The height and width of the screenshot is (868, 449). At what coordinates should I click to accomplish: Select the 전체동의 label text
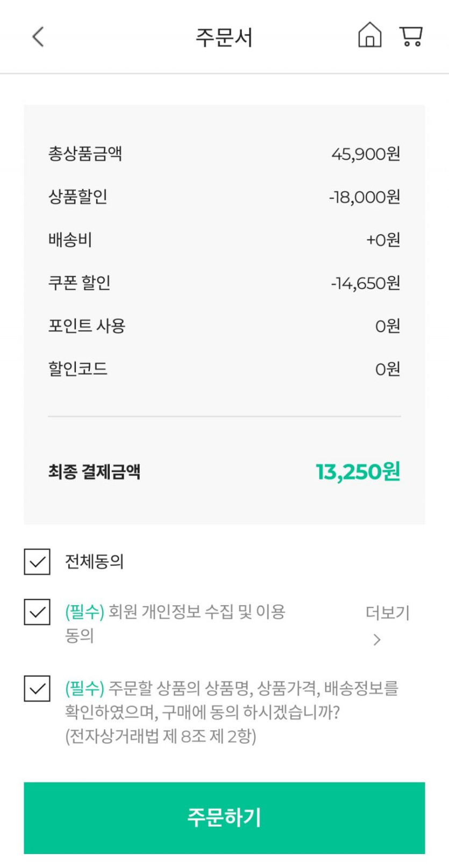pos(94,562)
